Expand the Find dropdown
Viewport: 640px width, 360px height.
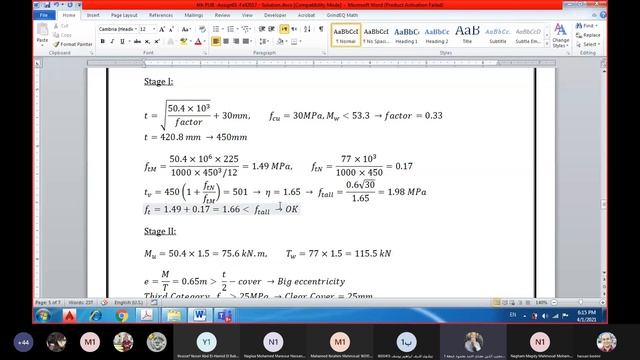(596, 26)
